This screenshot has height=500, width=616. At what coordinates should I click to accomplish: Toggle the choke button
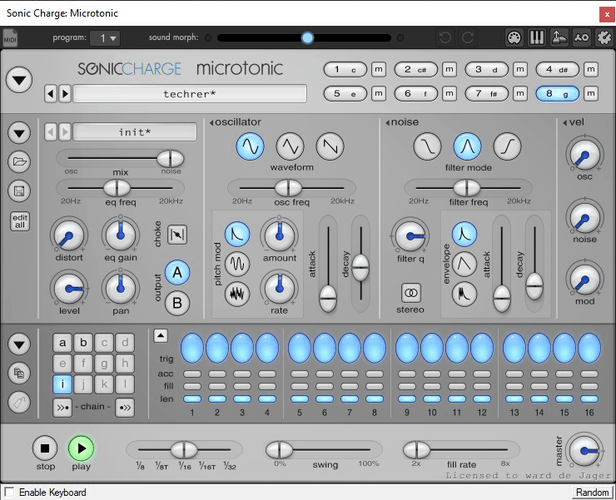click(x=177, y=235)
